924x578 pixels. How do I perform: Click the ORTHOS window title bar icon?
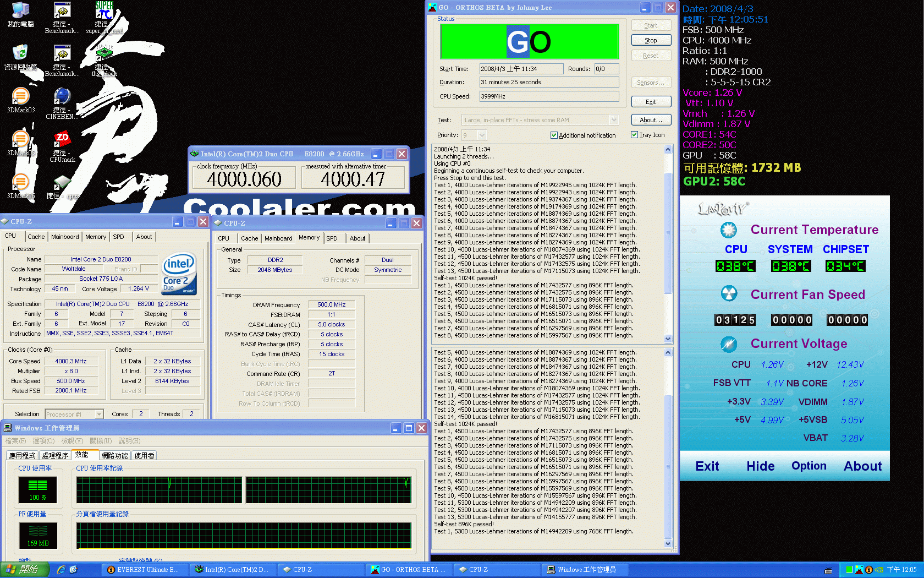click(x=432, y=7)
